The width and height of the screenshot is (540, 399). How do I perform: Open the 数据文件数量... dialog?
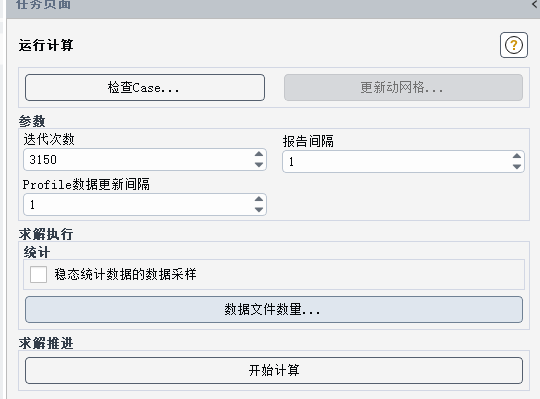[x=274, y=309]
